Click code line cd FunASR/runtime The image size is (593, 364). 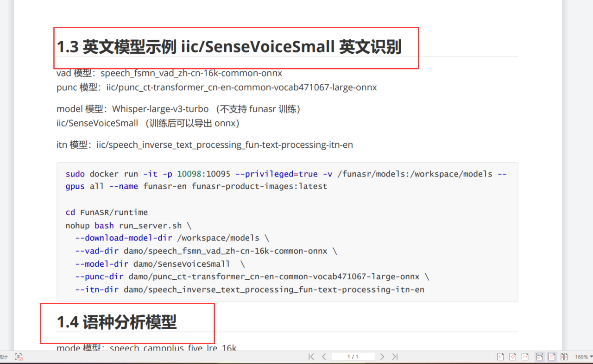point(107,213)
